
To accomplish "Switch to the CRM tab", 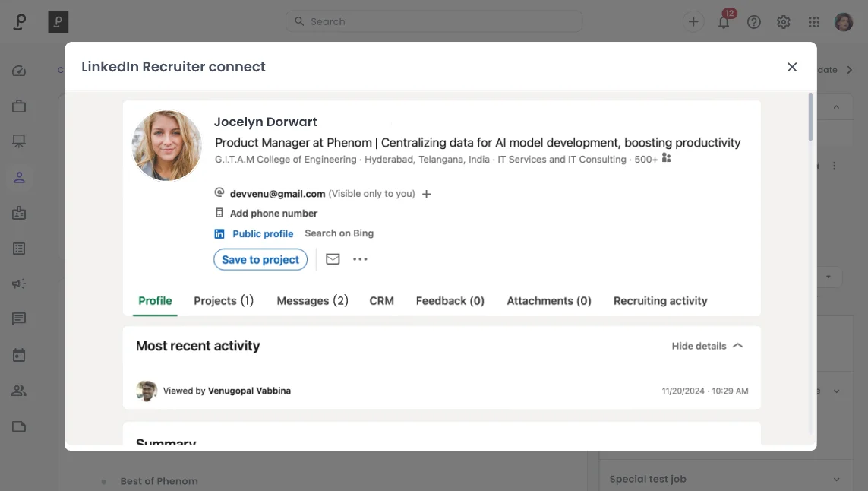I will coord(381,301).
